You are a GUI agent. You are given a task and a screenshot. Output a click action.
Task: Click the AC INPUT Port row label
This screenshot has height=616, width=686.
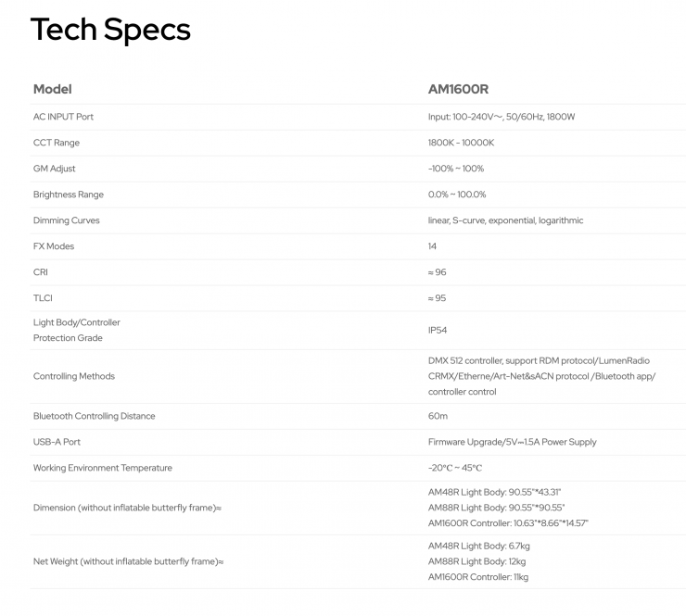[x=63, y=117]
